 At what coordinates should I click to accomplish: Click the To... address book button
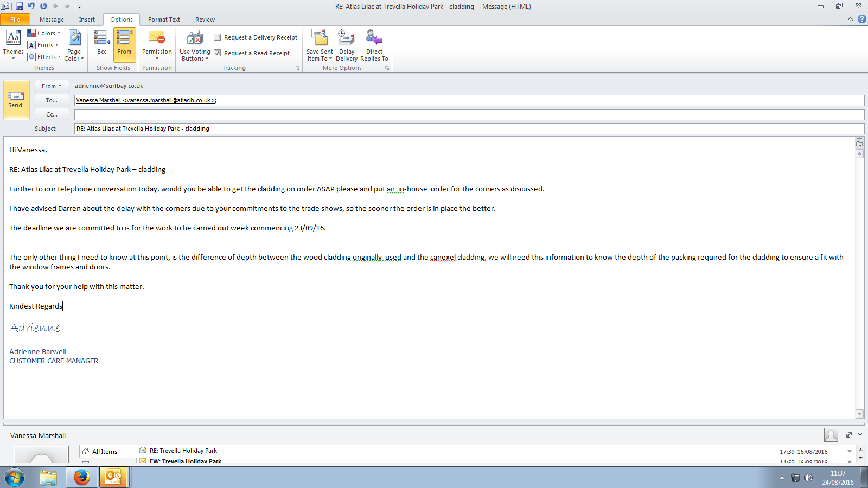52,100
